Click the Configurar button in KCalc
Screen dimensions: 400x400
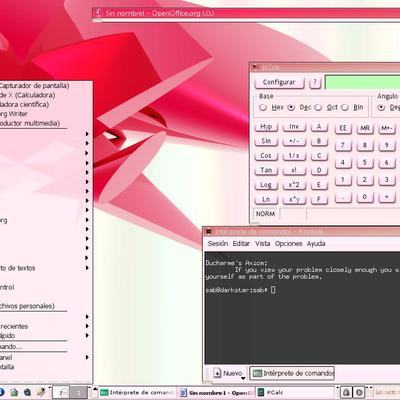pyautogui.click(x=279, y=82)
